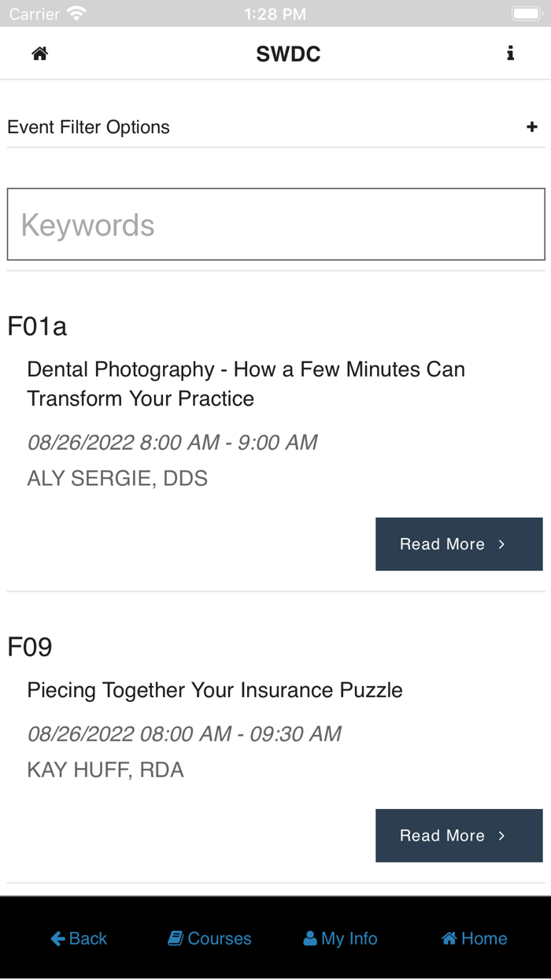Tap the F01a course code heading
This screenshot has width=551, height=980.
(37, 326)
